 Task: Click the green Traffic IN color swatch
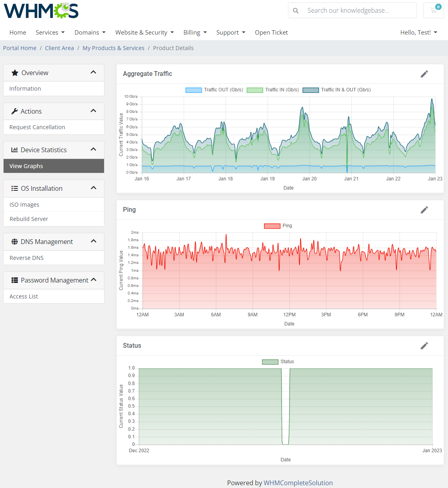coord(255,90)
